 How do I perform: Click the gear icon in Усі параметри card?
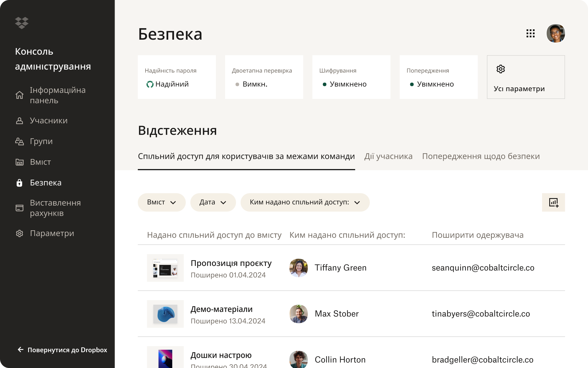pos(500,69)
